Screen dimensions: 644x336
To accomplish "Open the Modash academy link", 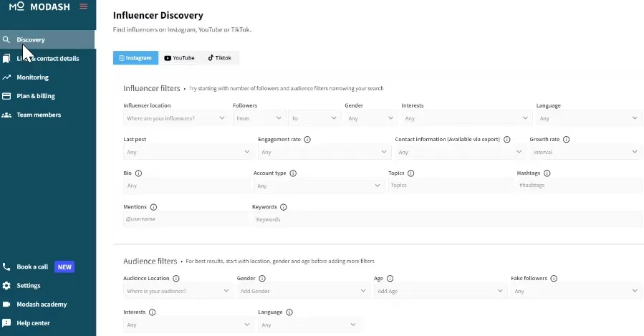I will 47,304.
